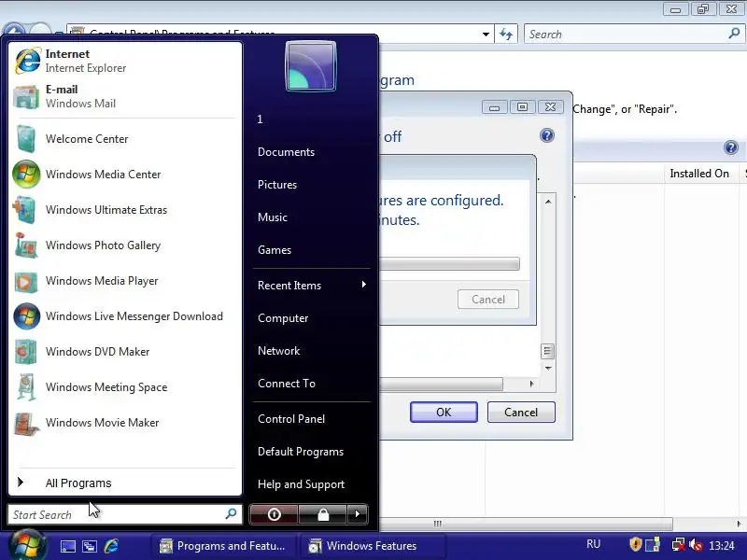Click the power sleep button
747x560 pixels.
pos(274,514)
